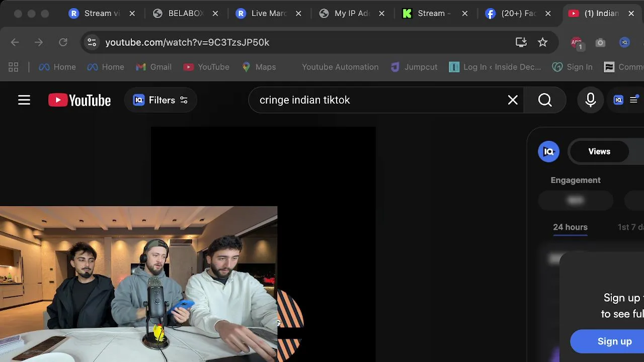Click the Sign up button
644x362 pixels.
tap(608, 341)
